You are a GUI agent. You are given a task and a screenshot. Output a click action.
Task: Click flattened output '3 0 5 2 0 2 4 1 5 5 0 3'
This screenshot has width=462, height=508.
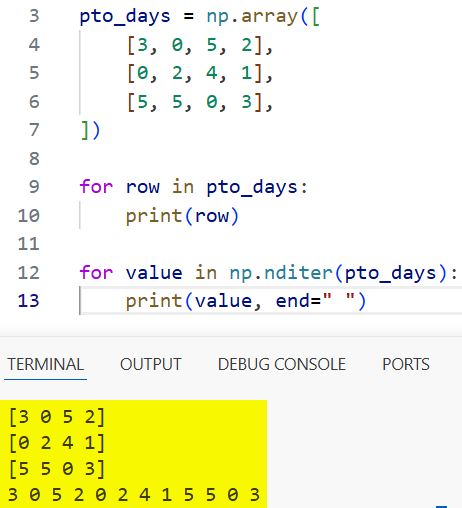coord(134,495)
